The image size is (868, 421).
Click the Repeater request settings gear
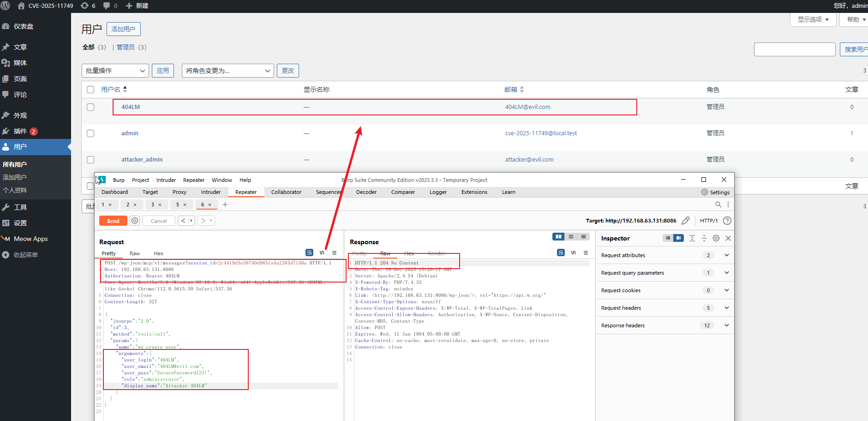tap(135, 221)
